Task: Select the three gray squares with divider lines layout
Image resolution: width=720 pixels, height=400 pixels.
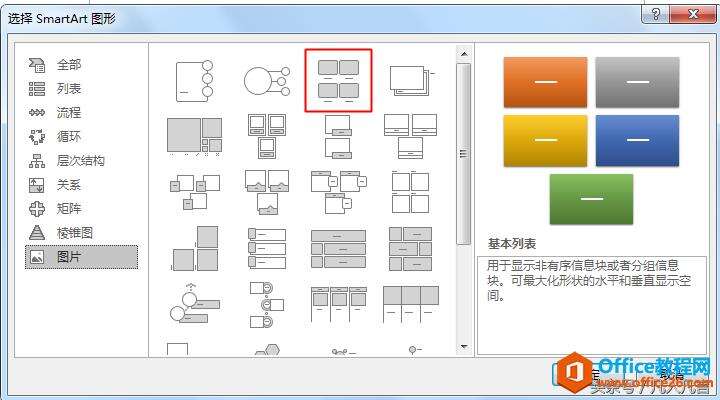Action: pyautogui.click(x=411, y=304)
